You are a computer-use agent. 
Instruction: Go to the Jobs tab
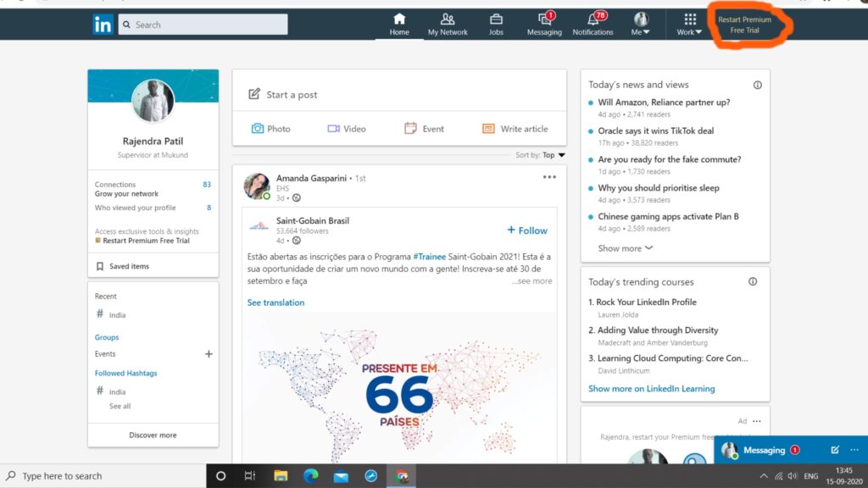click(496, 25)
